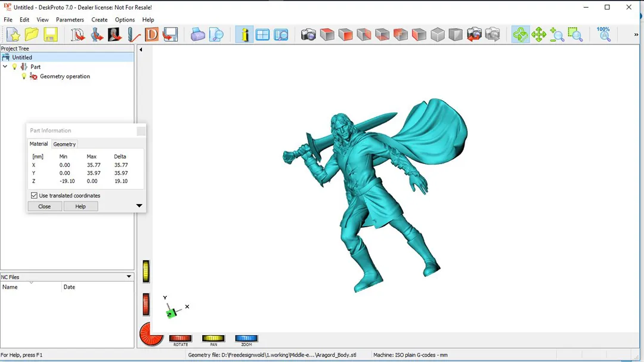Sort NC Files by the Name column header
Viewport: 644px width, 362px height.
pos(31,287)
